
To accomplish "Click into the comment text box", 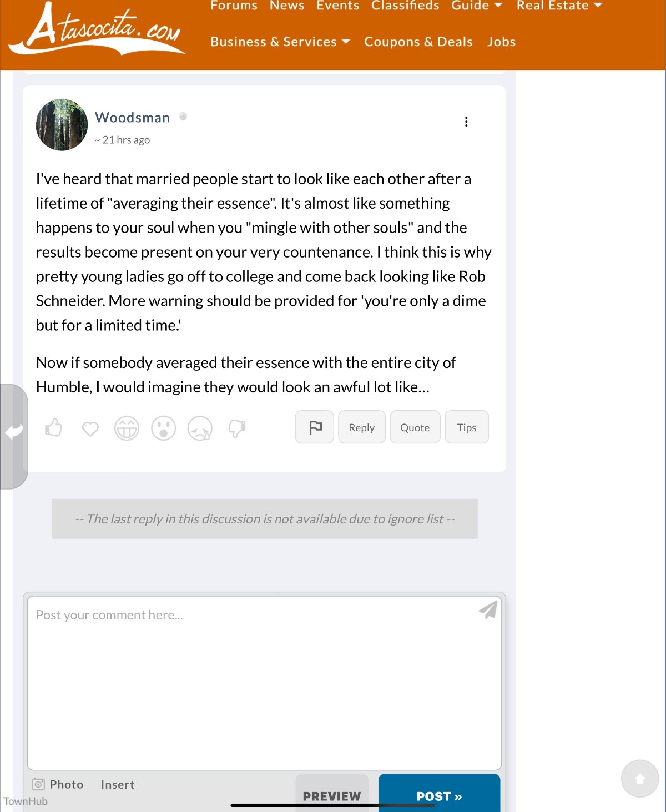I will 264,683.
